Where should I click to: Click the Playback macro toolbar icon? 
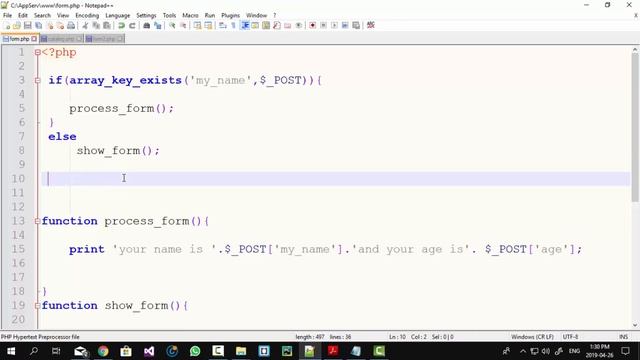[334, 25]
